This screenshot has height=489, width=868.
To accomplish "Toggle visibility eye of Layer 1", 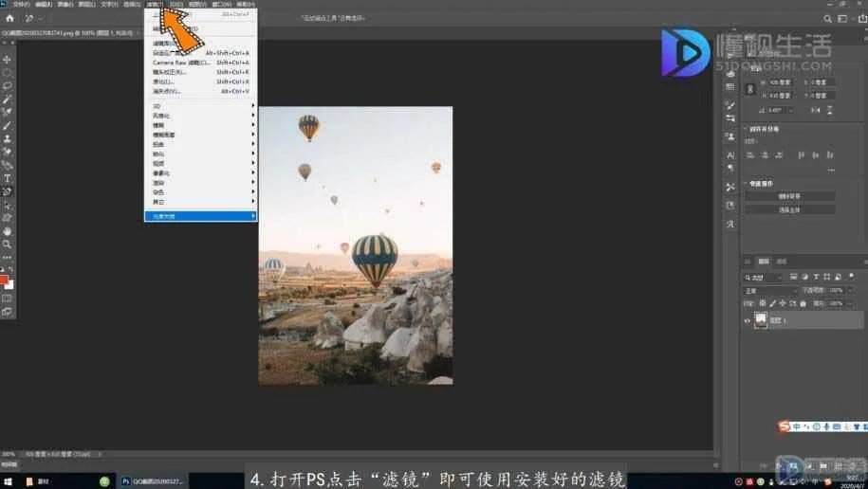I will 748,320.
